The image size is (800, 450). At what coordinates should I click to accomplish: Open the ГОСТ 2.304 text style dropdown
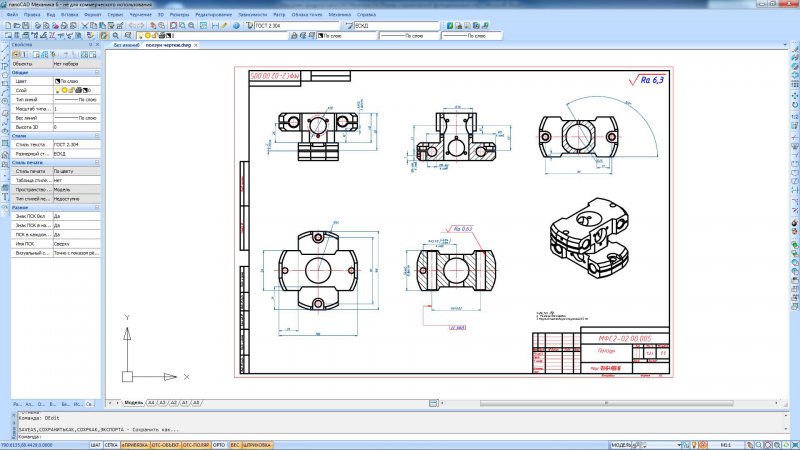[296, 26]
